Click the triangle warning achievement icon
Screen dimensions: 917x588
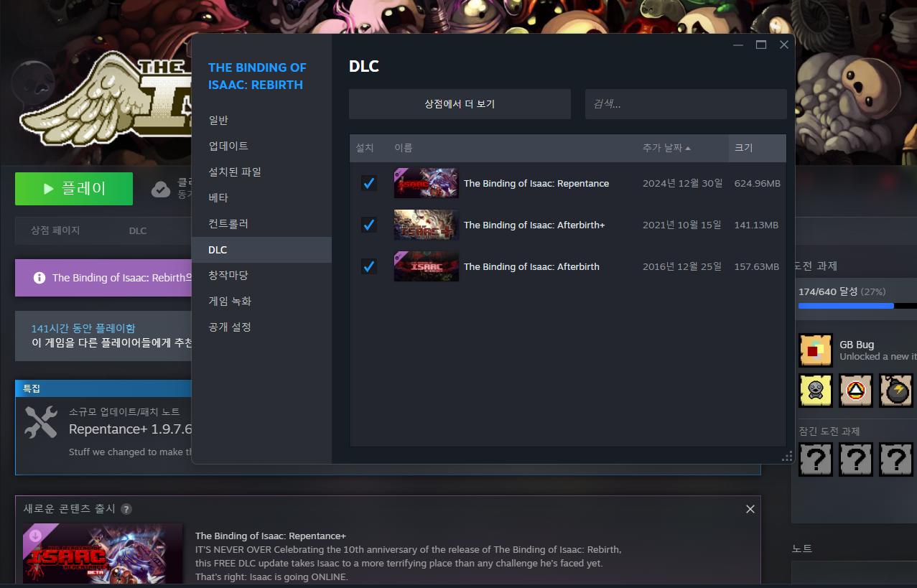point(856,391)
